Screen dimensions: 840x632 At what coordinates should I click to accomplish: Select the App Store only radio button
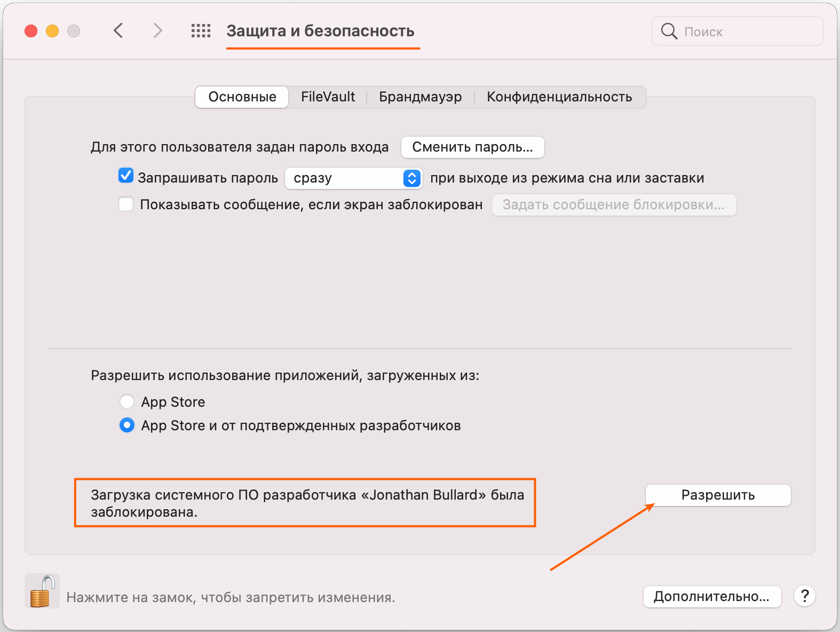pos(127,401)
